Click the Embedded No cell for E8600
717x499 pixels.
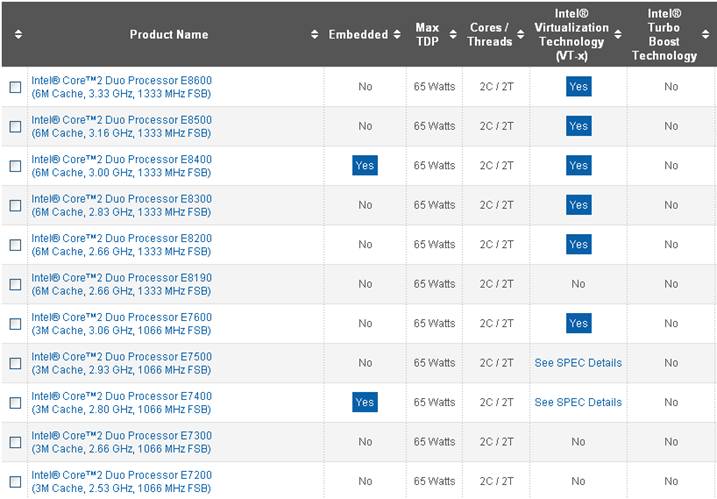coord(365,86)
